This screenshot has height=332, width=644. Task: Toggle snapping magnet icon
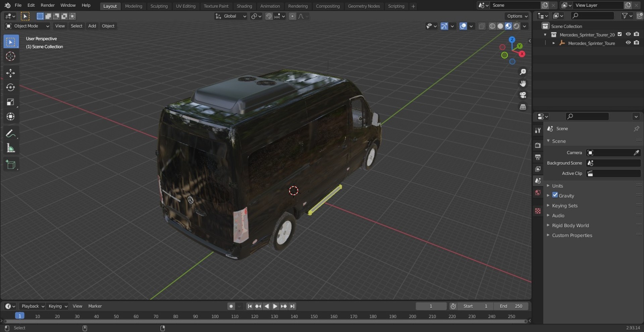[269, 16]
